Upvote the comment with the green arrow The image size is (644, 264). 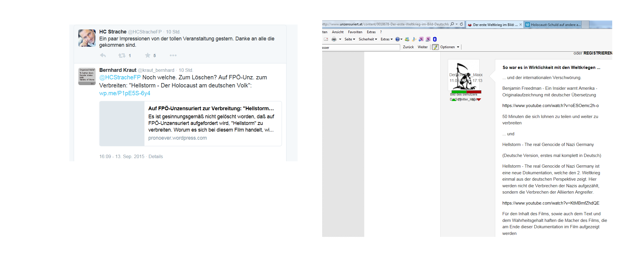(454, 100)
